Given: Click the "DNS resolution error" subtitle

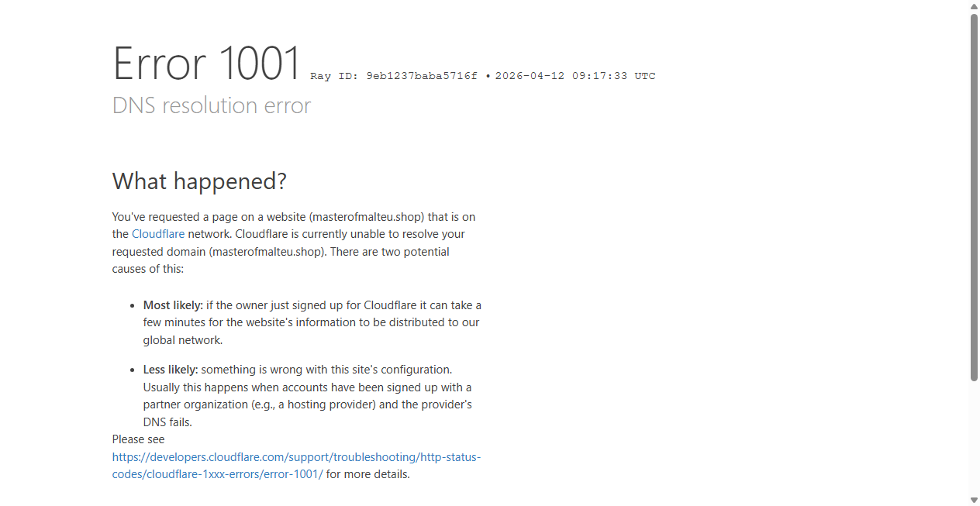Looking at the screenshot, I should [x=212, y=105].
